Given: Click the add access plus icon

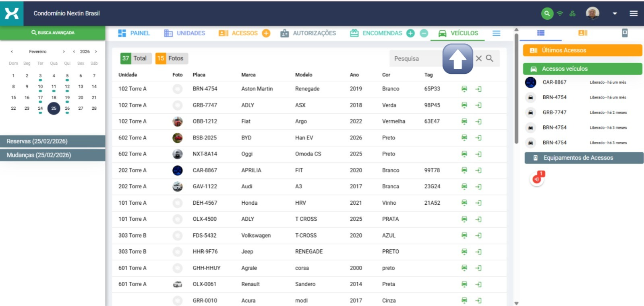Looking at the screenshot, I should click(x=266, y=33).
